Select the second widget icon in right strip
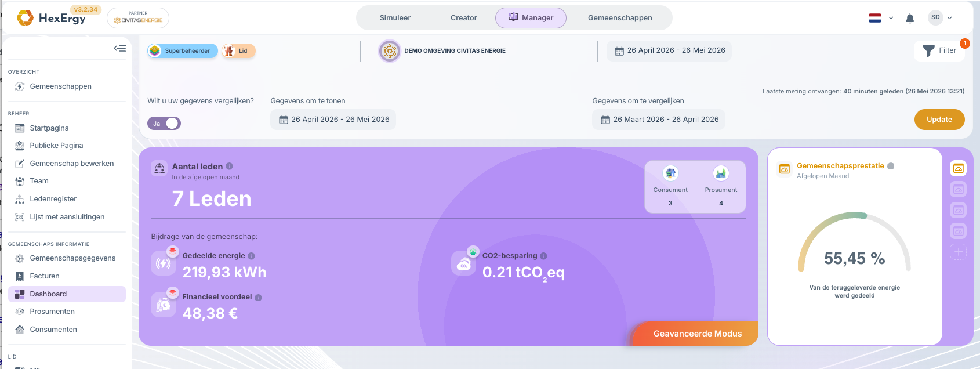 click(959, 189)
